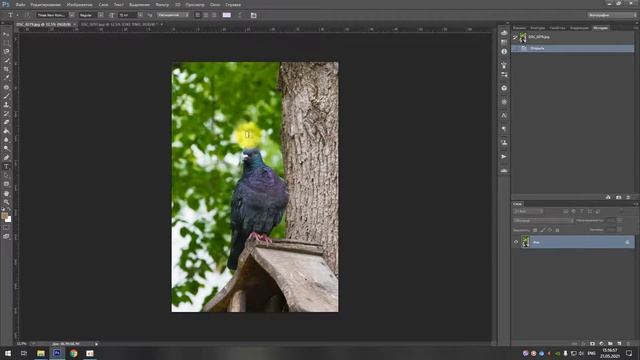Click the text color swatch in options bar
The image size is (640, 360).
(x=227, y=15)
